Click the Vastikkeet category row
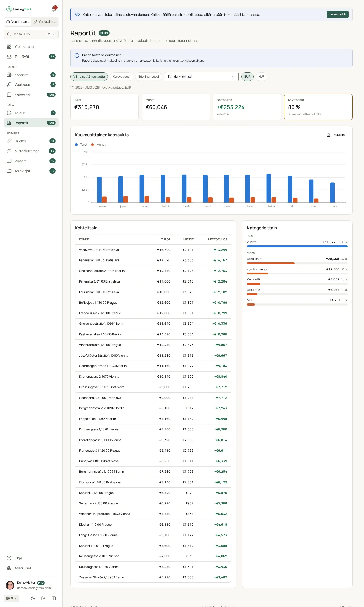Screen dimensions: 364x607 pyautogui.click(x=297, y=261)
